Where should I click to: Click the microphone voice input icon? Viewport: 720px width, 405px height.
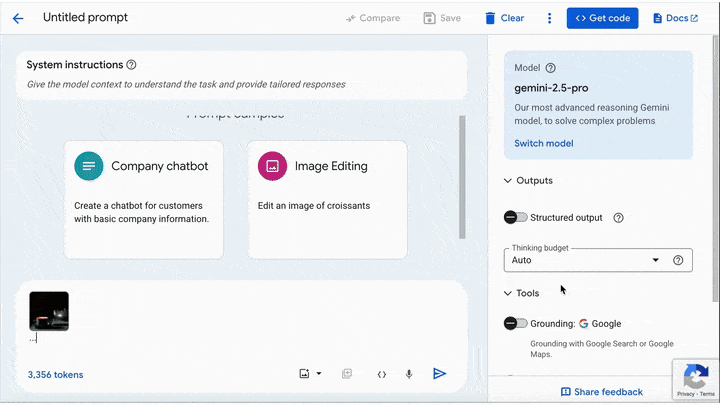pyautogui.click(x=409, y=374)
